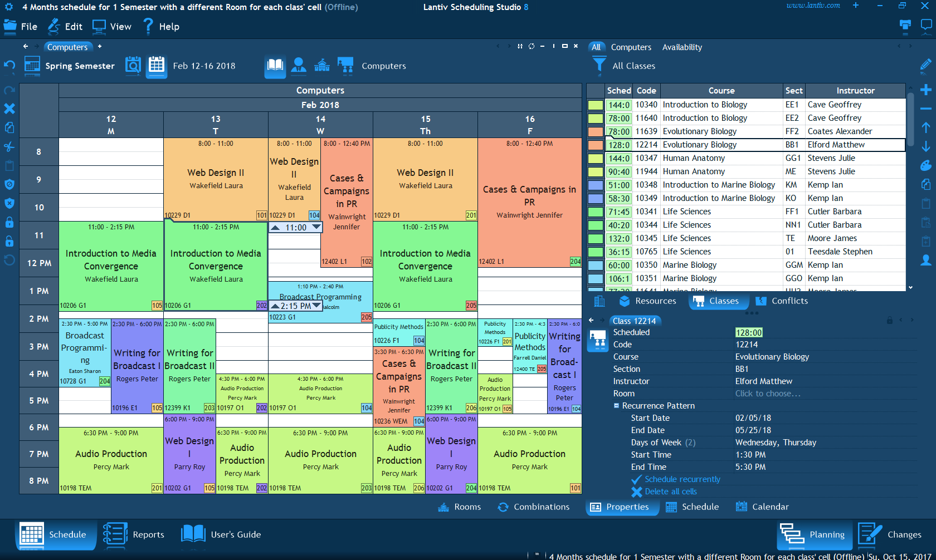Click the padlock toggle above the Class 12214 panel

[x=889, y=321]
